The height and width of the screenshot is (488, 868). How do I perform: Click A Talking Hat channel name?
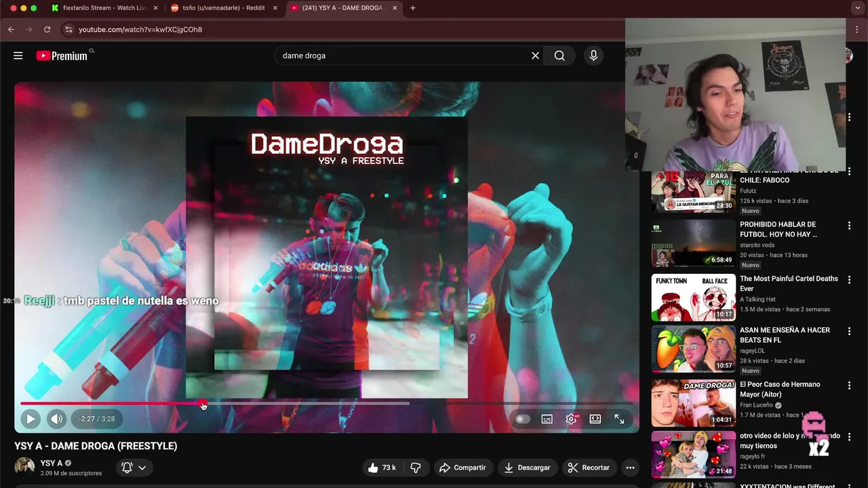[757, 299]
